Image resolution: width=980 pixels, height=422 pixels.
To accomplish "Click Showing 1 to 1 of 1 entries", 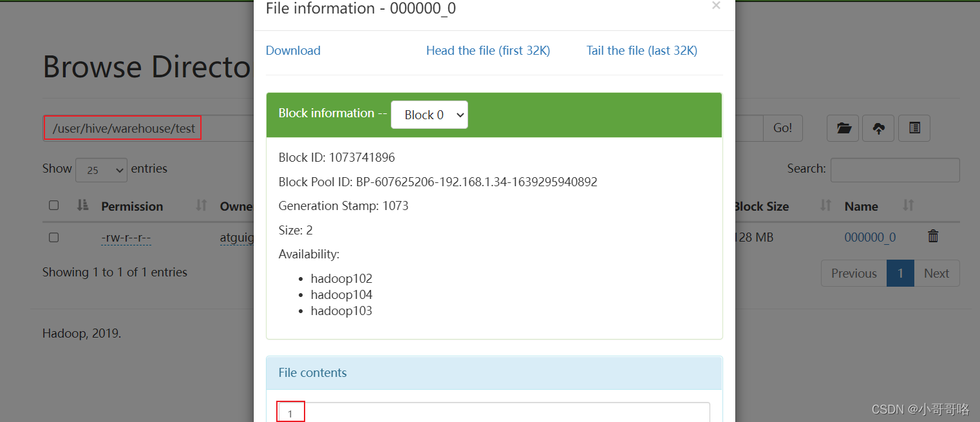I will click(115, 272).
